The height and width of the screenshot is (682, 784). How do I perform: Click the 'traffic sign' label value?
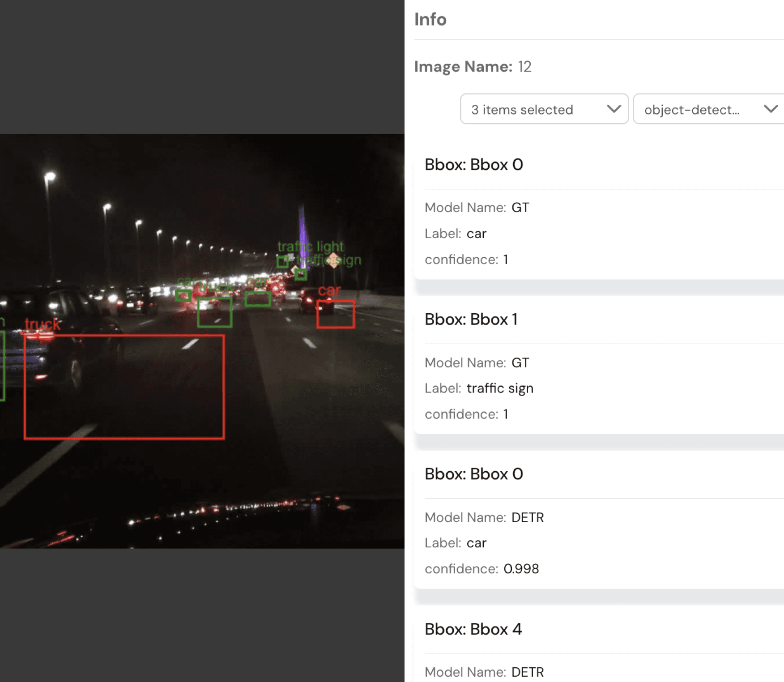[500, 388]
